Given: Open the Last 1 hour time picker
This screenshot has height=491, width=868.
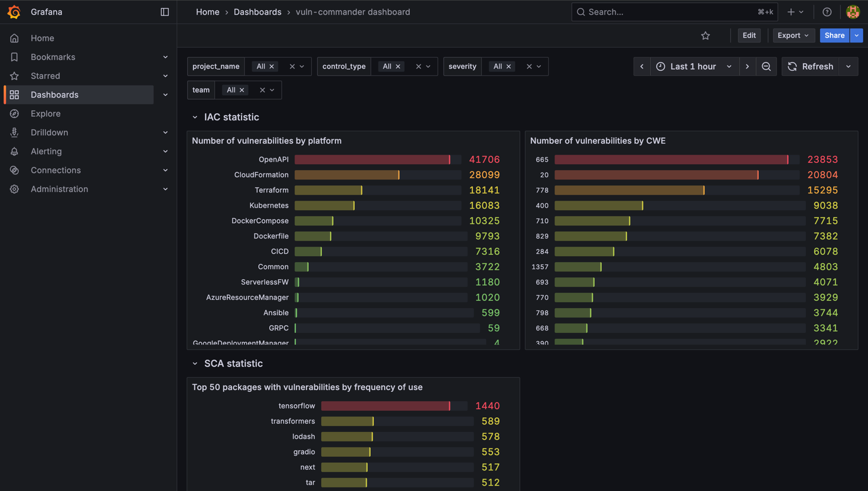Looking at the screenshot, I should (x=694, y=67).
